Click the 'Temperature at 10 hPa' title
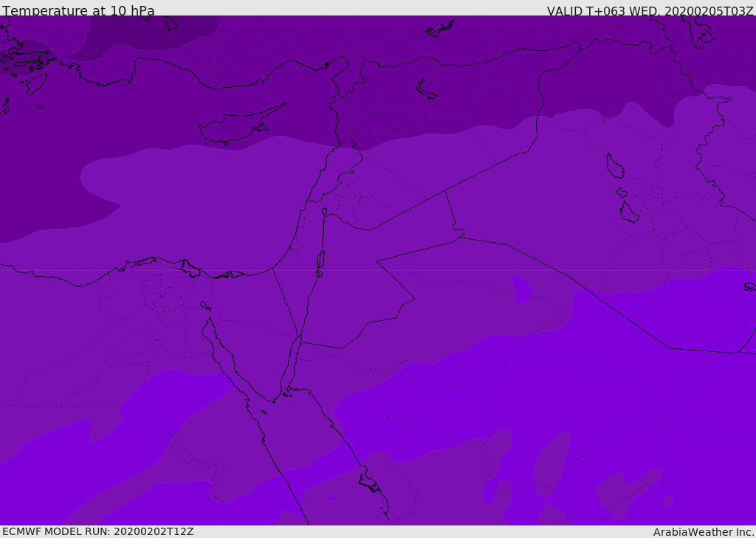This screenshot has height=538, width=756. click(x=78, y=10)
